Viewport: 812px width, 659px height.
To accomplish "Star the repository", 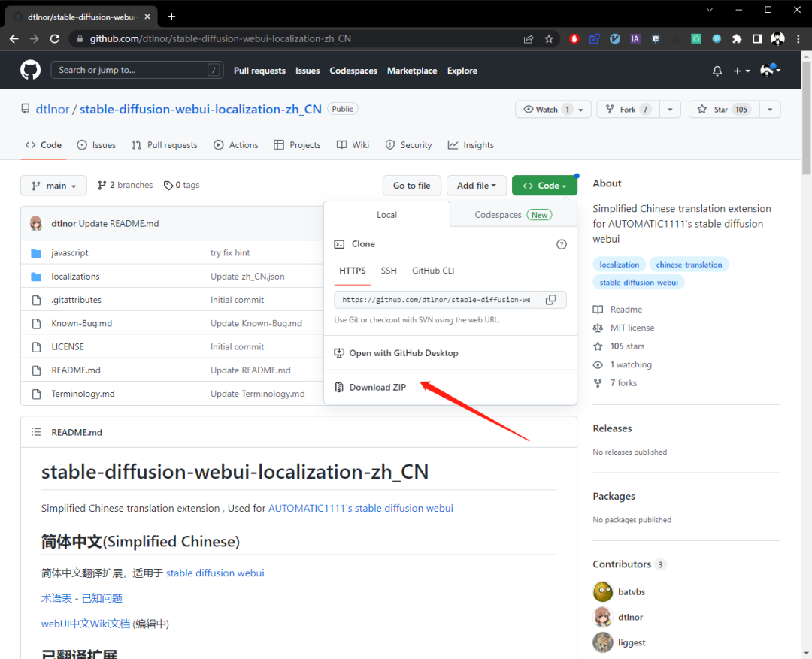I will pos(724,110).
